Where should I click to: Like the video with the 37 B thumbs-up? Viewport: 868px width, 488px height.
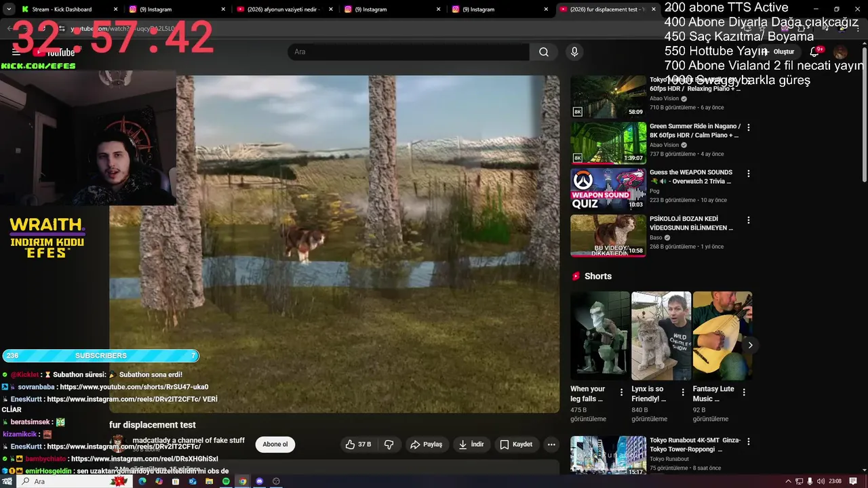[x=358, y=445]
